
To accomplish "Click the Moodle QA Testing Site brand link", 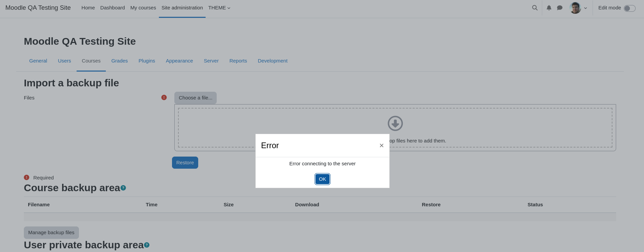I will click(x=38, y=8).
